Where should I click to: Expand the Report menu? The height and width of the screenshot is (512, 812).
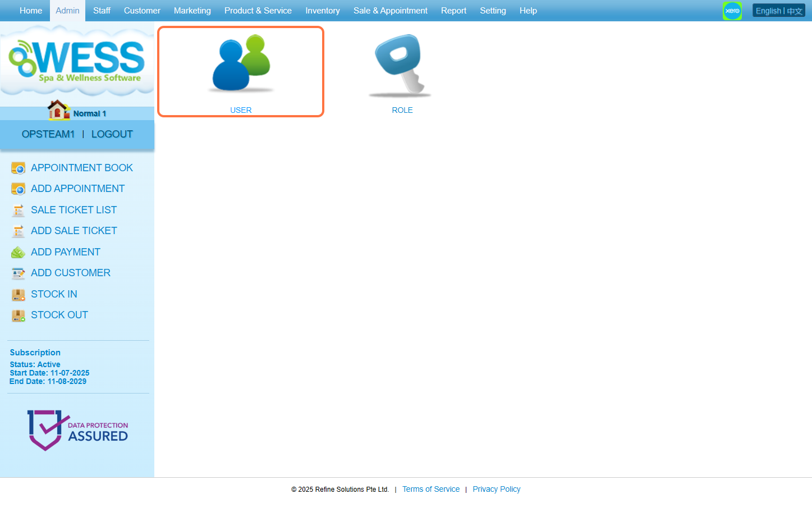tap(453, 11)
